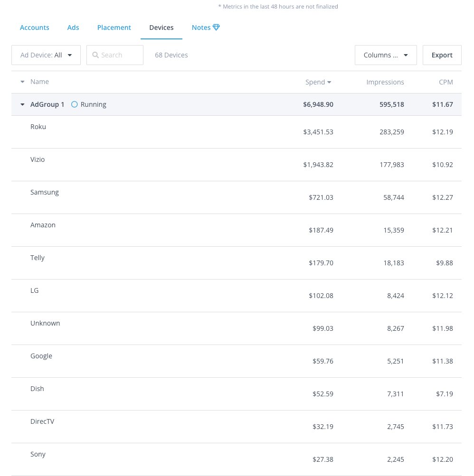The height and width of the screenshot is (476, 474).
Task: Open the Notes tab
Action: coord(201,28)
